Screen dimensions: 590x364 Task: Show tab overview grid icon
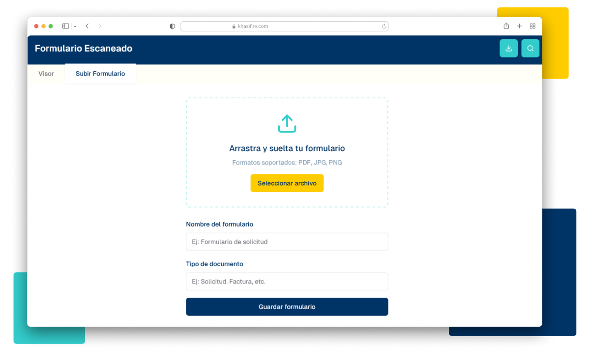532,26
